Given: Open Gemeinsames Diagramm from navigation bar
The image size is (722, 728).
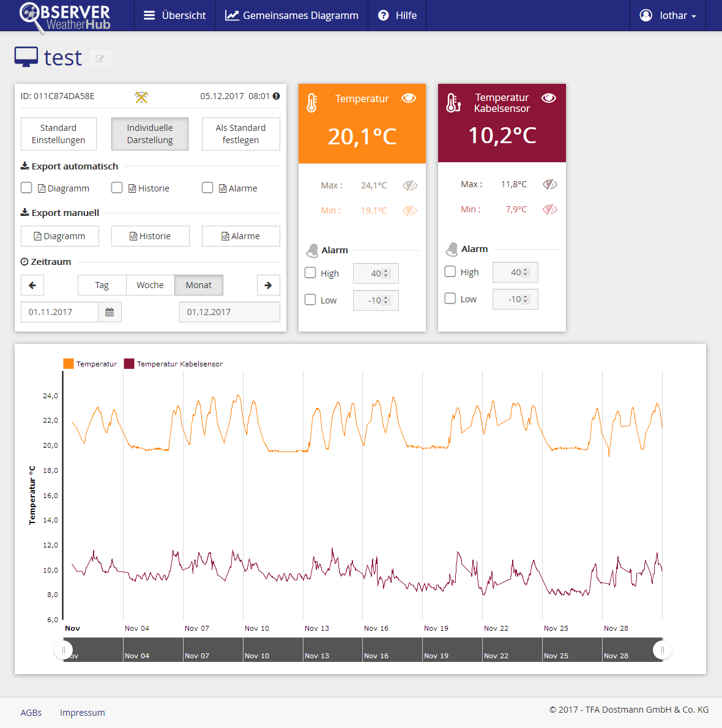Looking at the screenshot, I should (291, 15).
